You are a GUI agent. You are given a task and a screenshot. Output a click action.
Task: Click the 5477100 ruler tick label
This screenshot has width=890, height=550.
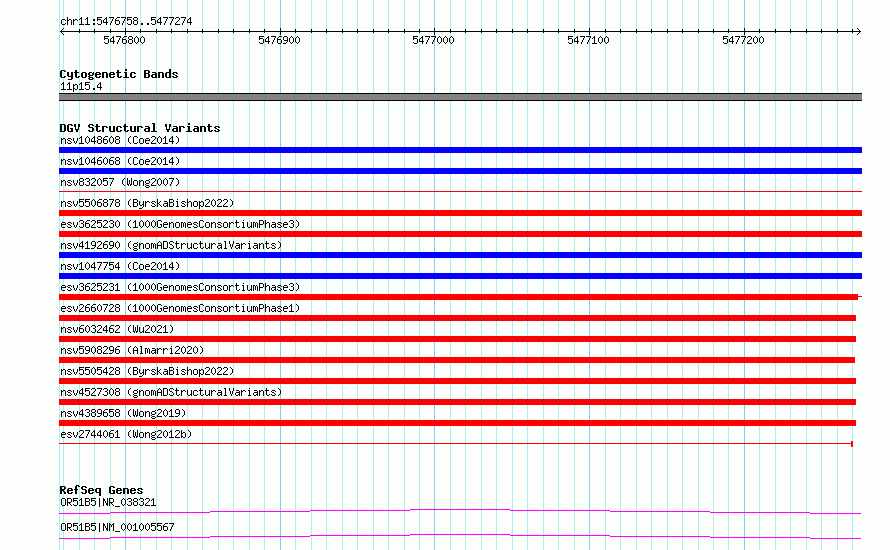(x=589, y=40)
